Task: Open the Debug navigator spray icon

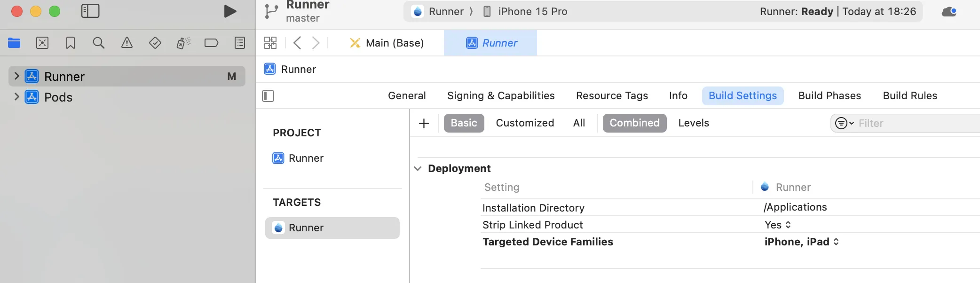Action: coord(183,43)
